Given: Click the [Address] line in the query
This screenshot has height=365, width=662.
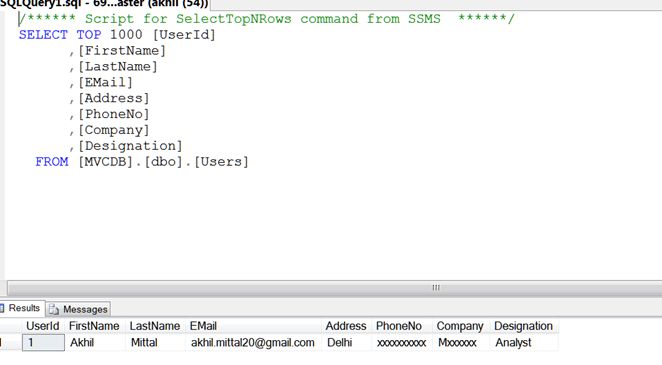Looking at the screenshot, I should pos(109,98).
